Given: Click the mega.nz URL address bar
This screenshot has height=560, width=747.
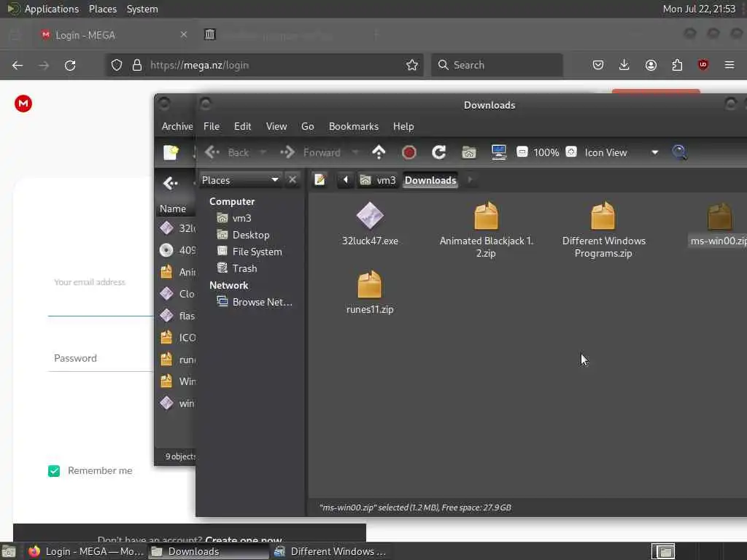Looking at the screenshot, I should pyautogui.click(x=265, y=65).
